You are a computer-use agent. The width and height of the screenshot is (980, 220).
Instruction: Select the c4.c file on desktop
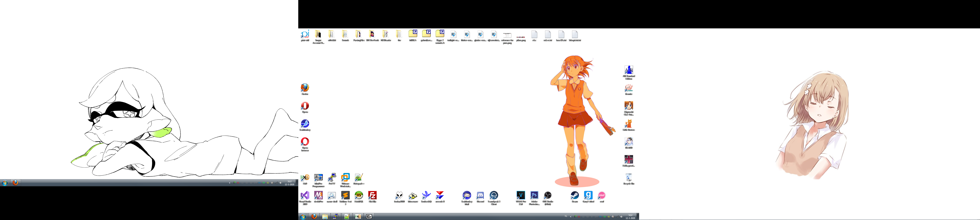(x=534, y=36)
